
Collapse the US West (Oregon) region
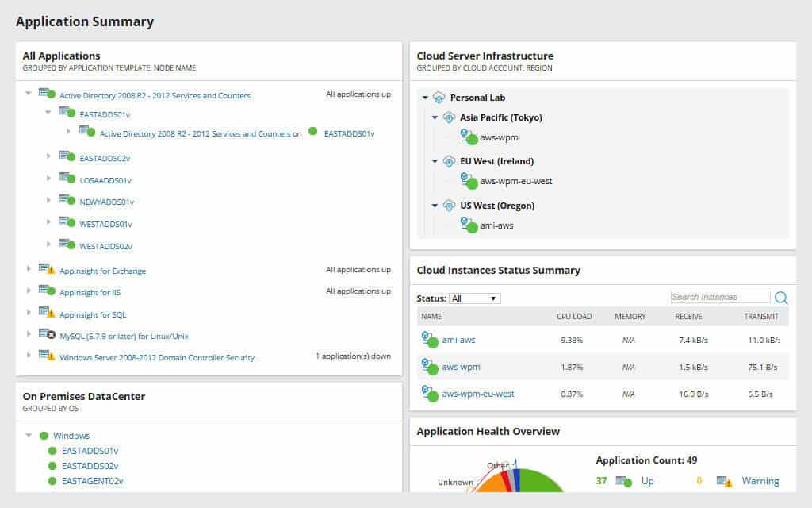[x=435, y=206]
